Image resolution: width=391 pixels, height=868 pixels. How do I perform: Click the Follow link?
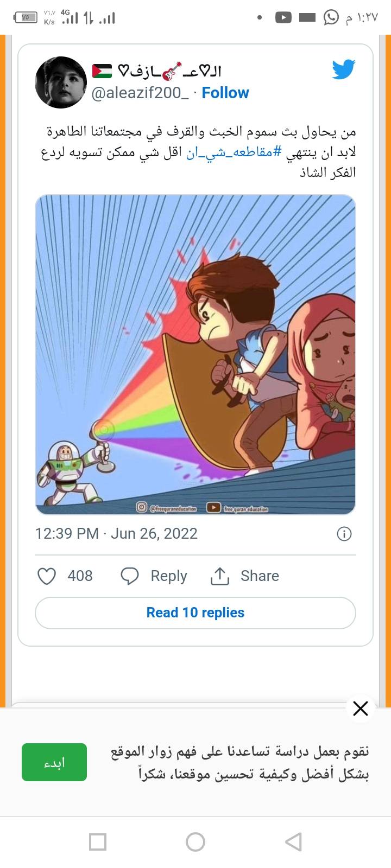click(225, 93)
